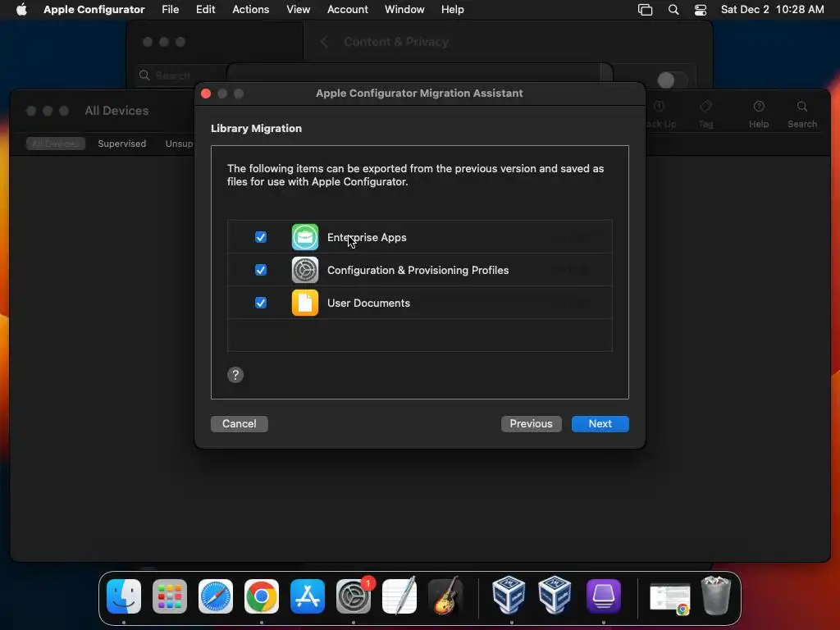840x630 pixels.
Task: Open Trash from the Dock
Action: [716, 595]
